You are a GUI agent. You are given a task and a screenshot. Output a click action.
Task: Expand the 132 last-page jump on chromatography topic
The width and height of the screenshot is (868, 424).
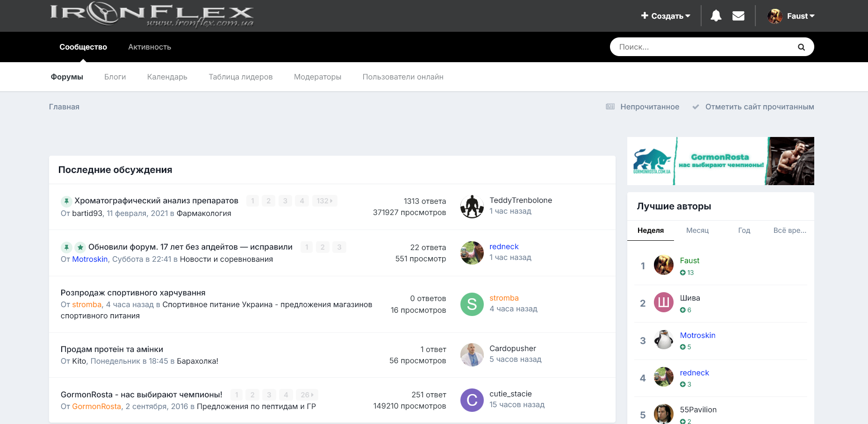coord(324,201)
